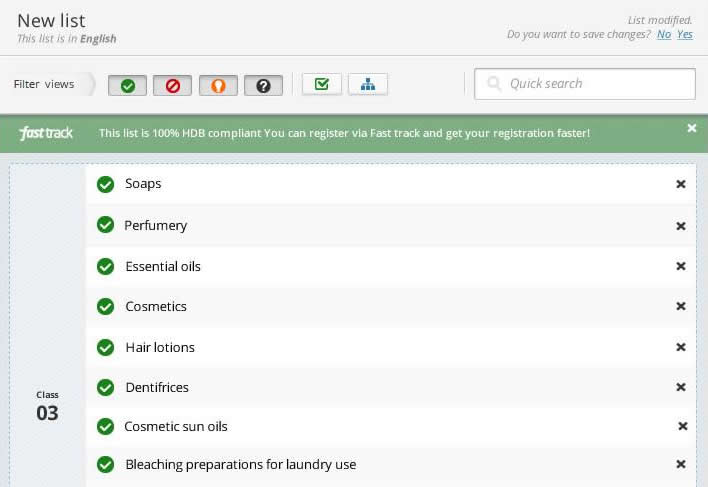708x487 pixels.
Task: Remove Soaps from the list
Action: 681,184
